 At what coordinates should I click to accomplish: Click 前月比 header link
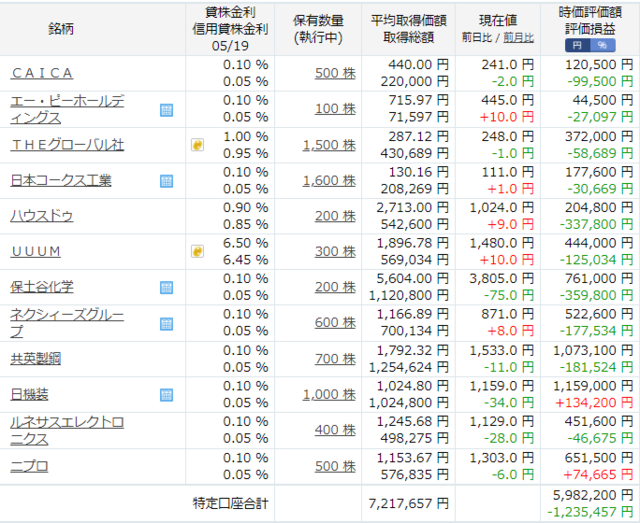(518, 38)
